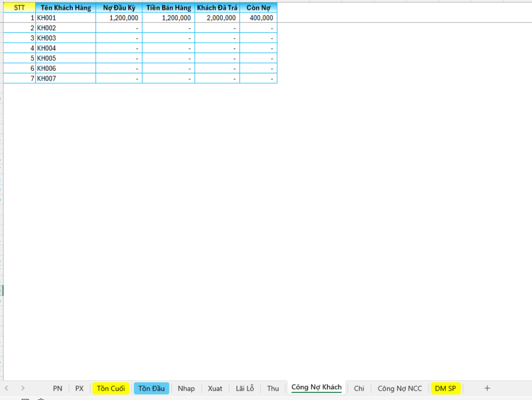Screen dimensions: 532x400
Task: Switch to the Xuat sheet tab
Action: pos(215,388)
